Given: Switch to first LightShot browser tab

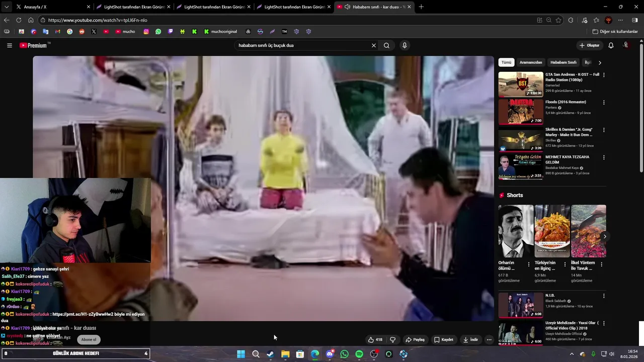Looking at the screenshot, I should [x=133, y=7].
